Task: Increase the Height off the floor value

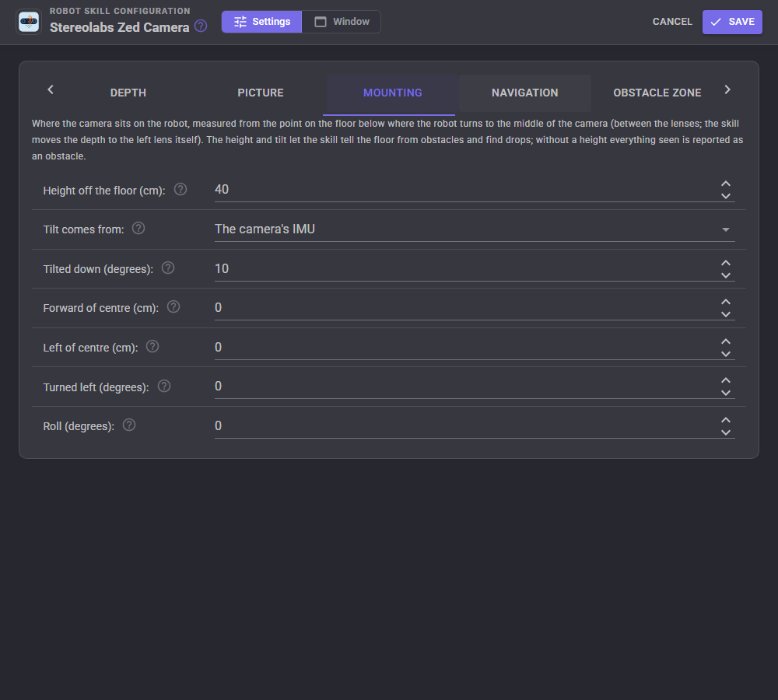Action: 725,184
